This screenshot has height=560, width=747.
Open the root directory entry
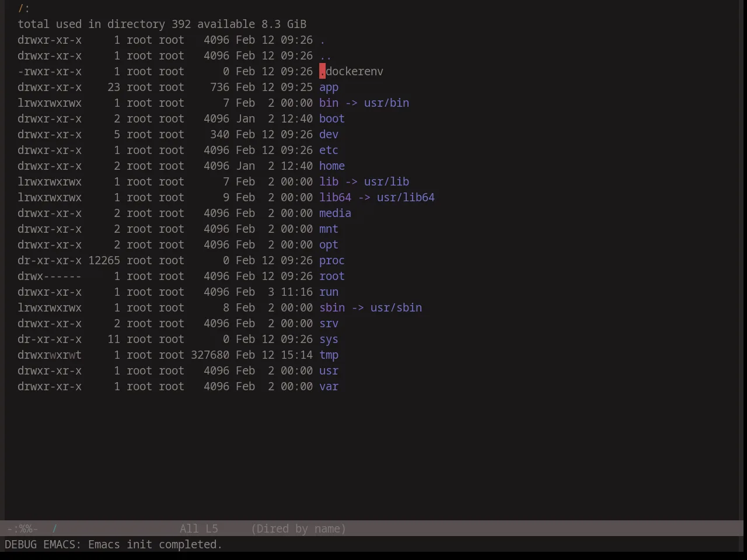pyautogui.click(x=332, y=276)
